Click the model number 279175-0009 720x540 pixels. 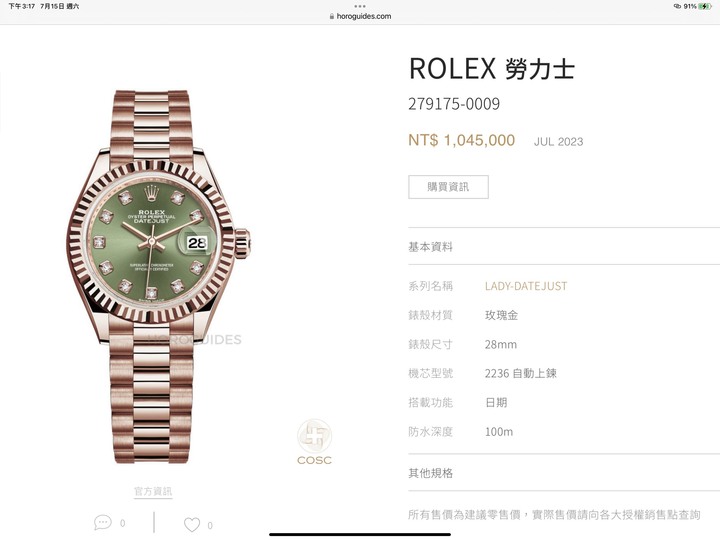point(454,104)
